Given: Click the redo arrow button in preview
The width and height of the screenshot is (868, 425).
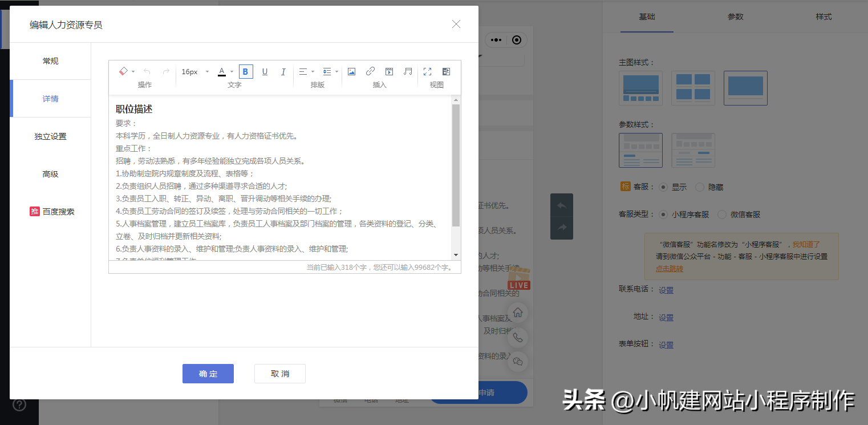Looking at the screenshot, I should [x=562, y=228].
